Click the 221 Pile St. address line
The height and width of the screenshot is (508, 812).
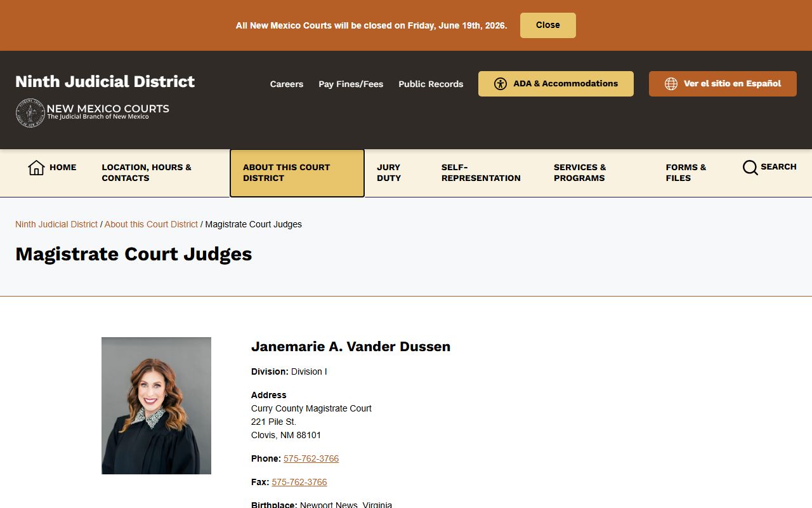[x=273, y=422]
